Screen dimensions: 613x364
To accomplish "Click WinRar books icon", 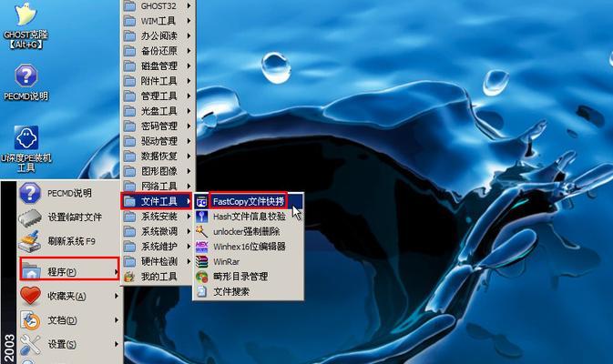I will (x=201, y=261).
